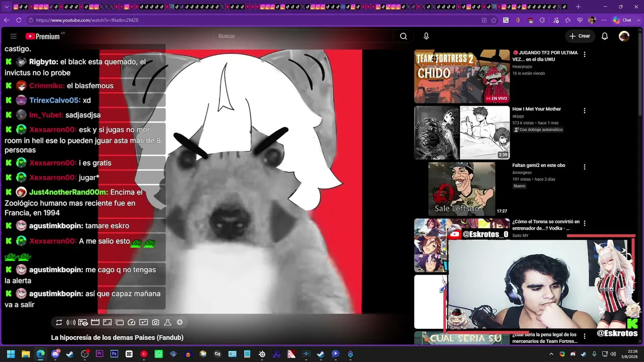Open the favorites list icon
This screenshot has width=644, height=362.
tap(568, 20)
